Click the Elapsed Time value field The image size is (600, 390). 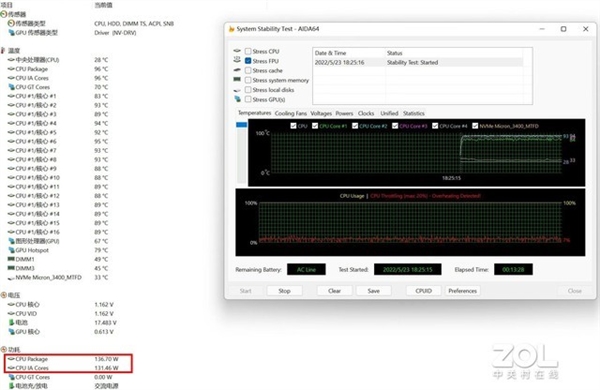coord(513,269)
